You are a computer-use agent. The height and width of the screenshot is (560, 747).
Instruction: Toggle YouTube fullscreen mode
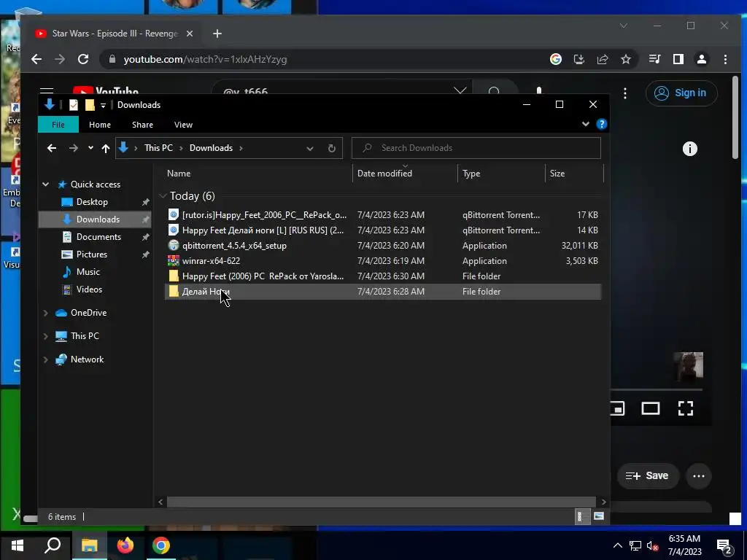point(686,408)
